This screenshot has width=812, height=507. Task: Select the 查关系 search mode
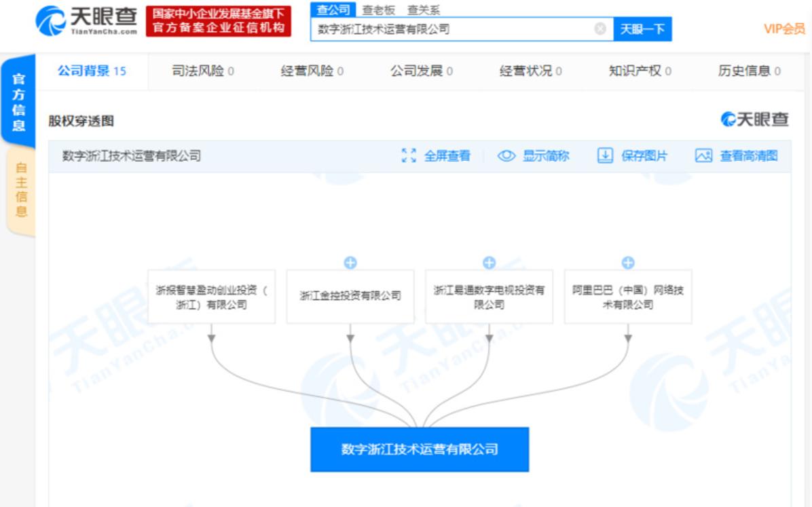pos(424,10)
